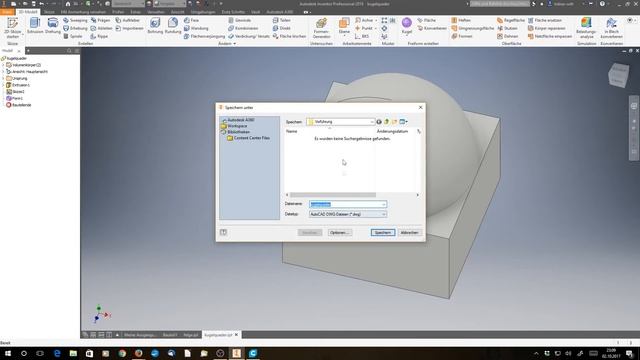Image resolution: width=640 pixels, height=360 pixels.
Task: Open the Verwalten ribbon tab
Action: (156, 12)
